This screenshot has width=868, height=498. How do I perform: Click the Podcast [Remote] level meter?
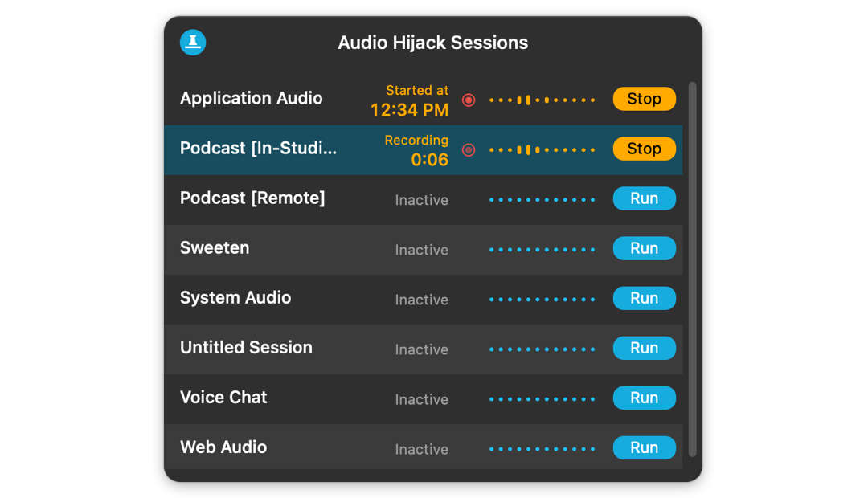pyautogui.click(x=542, y=200)
